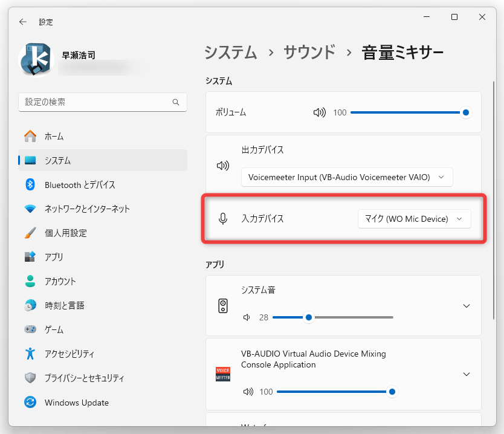Click the input device microphone icon
Image resolution: width=504 pixels, height=434 pixels.
pyautogui.click(x=223, y=219)
